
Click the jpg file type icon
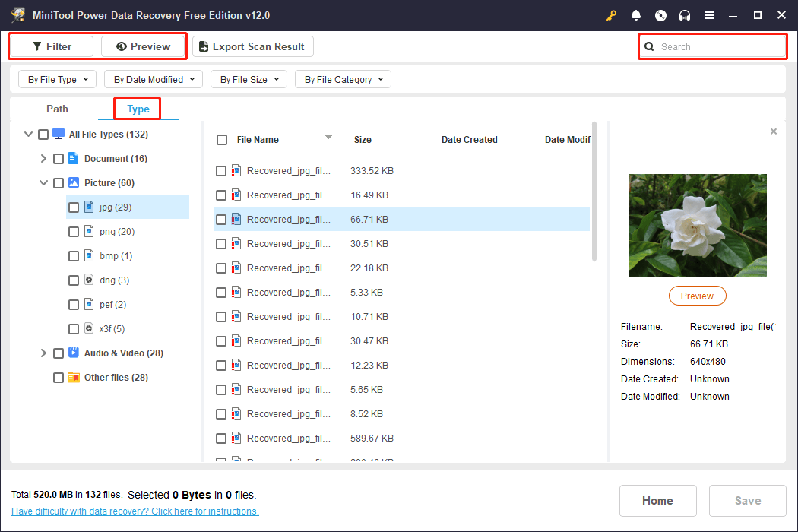click(89, 207)
